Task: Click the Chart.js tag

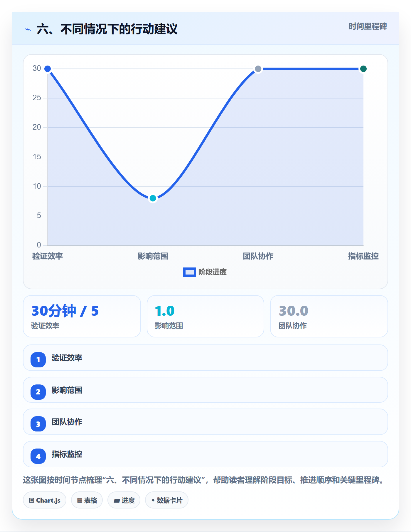Action: click(x=45, y=500)
